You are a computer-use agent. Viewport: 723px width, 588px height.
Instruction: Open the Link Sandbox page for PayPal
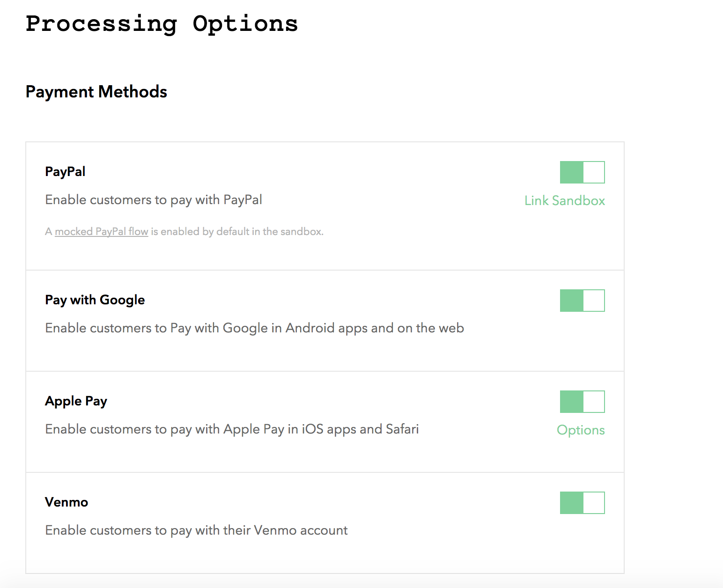(x=565, y=200)
